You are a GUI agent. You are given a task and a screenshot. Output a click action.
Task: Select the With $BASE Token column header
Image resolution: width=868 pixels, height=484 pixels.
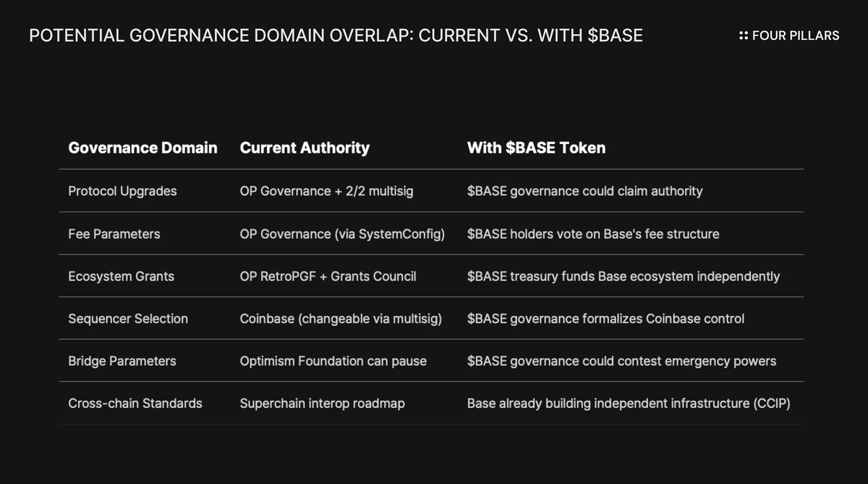[x=536, y=148]
